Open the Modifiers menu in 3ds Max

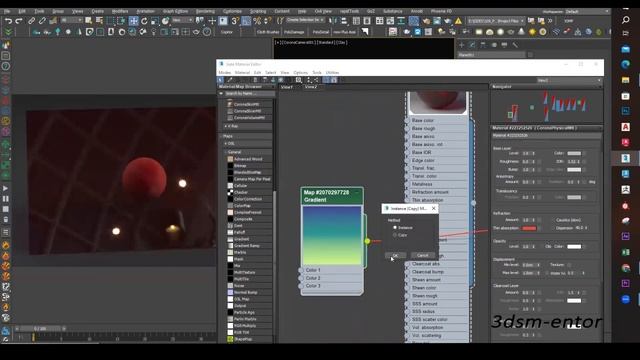(x=120, y=11)
